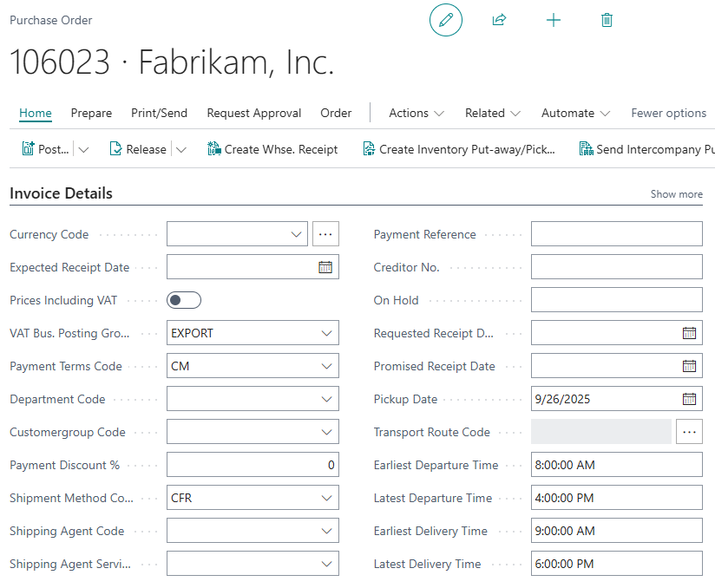Open Promised Receipt Date calendar icon
This screenshot has height=588, width=715.
(x=689, y=366)
